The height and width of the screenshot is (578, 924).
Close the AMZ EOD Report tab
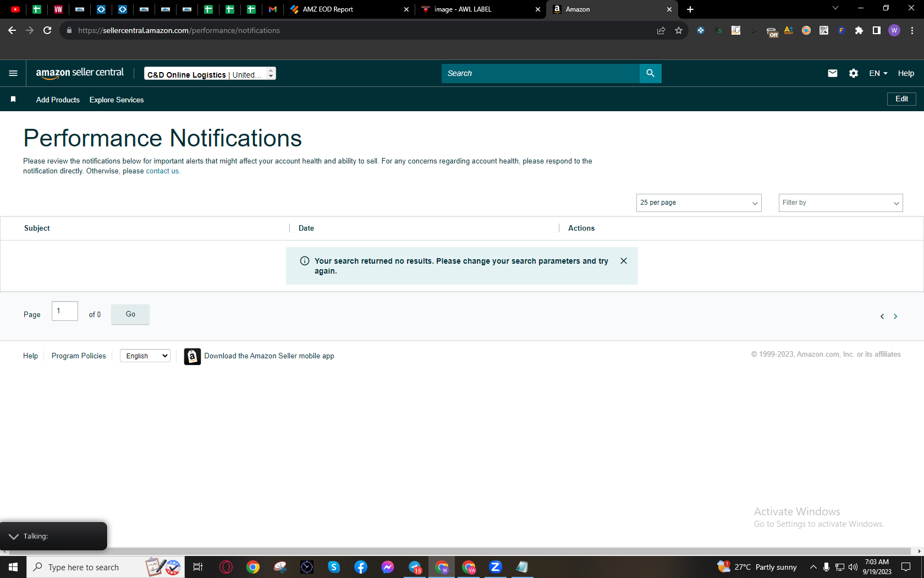tap(406, 9)
